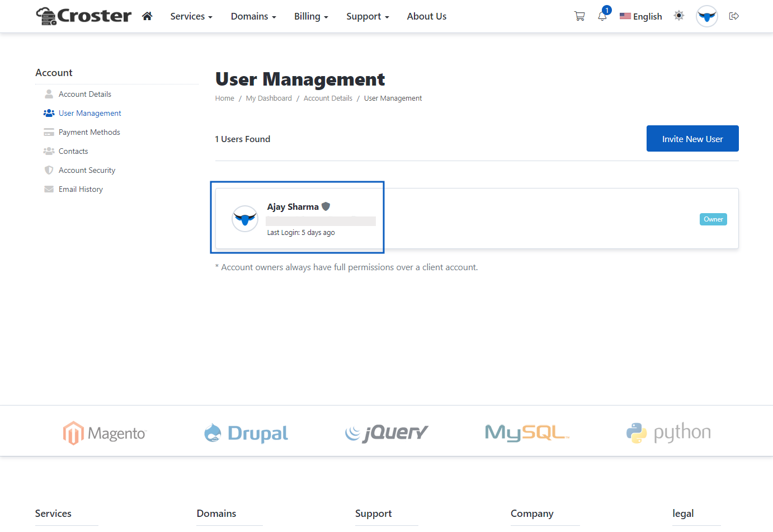Click the logout arrow icon
Viewport: 773px width, 532px height.
[x=734, y=16]
